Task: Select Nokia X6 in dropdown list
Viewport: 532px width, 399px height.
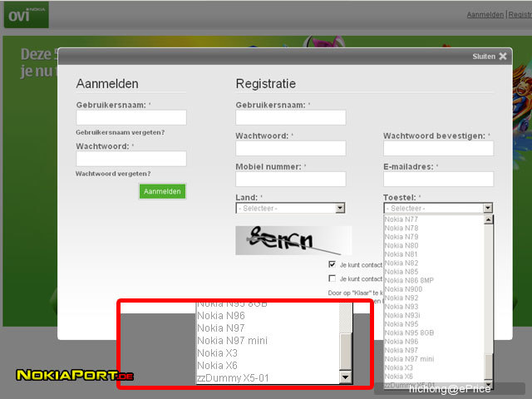Action: coord(434,377)
